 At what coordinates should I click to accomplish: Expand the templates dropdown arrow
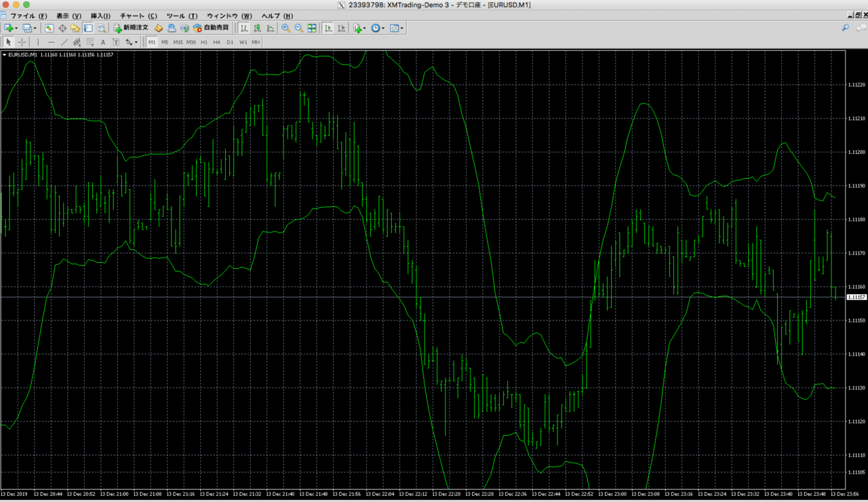[401, 28]
